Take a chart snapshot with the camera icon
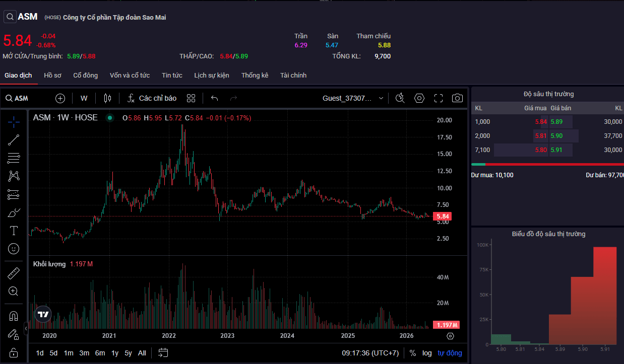The height and width of the screenshot is (364, 624). coord(457,98)
